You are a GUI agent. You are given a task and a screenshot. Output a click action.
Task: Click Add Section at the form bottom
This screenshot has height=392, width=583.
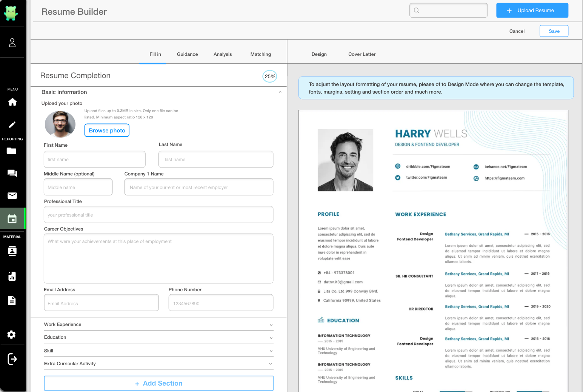(158, 383)
